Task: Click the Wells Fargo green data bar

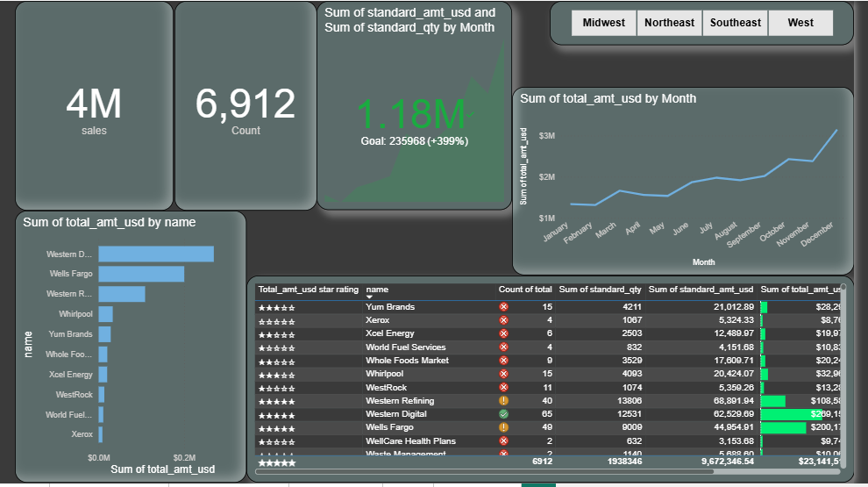Action: point(783,427)
